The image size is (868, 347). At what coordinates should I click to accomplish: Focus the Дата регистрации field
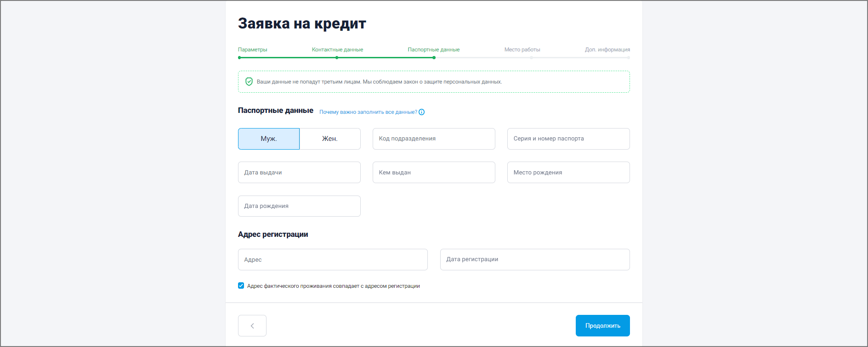pos(535,260)
